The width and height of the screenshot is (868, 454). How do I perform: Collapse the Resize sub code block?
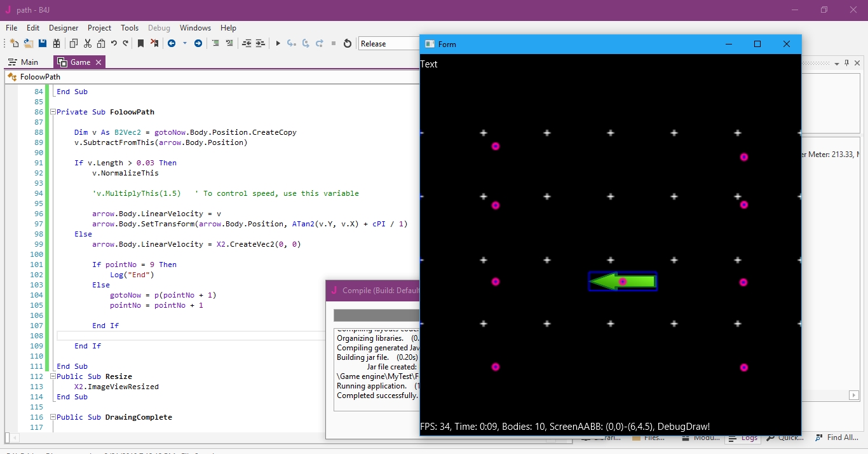pyautogui.click(x=53, y=376)
